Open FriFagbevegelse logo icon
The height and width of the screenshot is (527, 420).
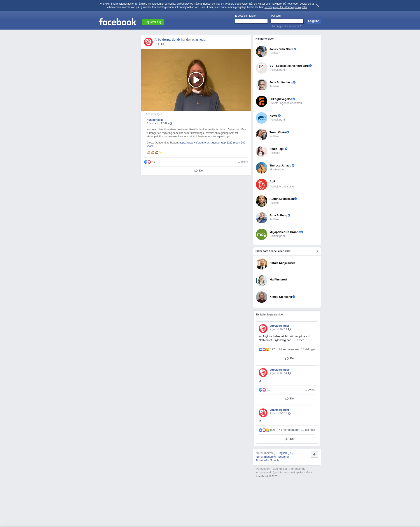pyautogui.click(x=261, y=101)
